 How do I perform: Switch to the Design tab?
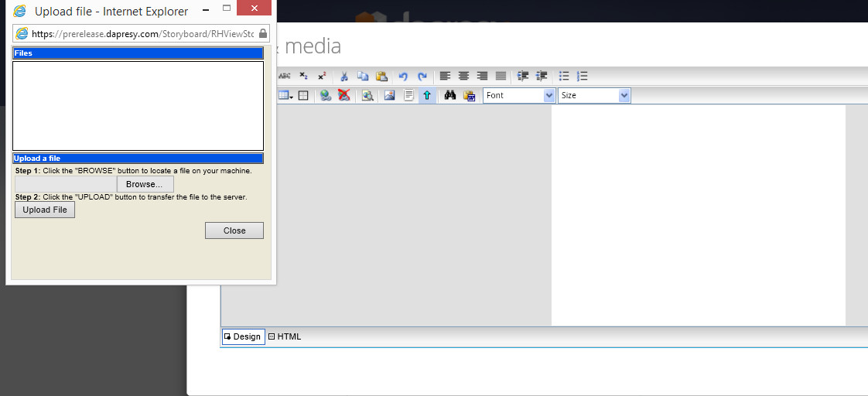pos(243,336)
